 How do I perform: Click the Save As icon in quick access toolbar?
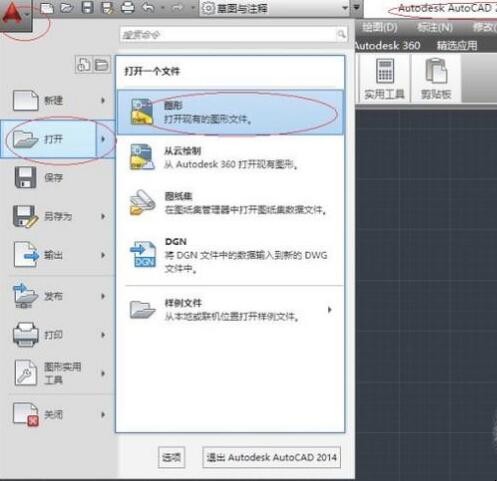107,8
